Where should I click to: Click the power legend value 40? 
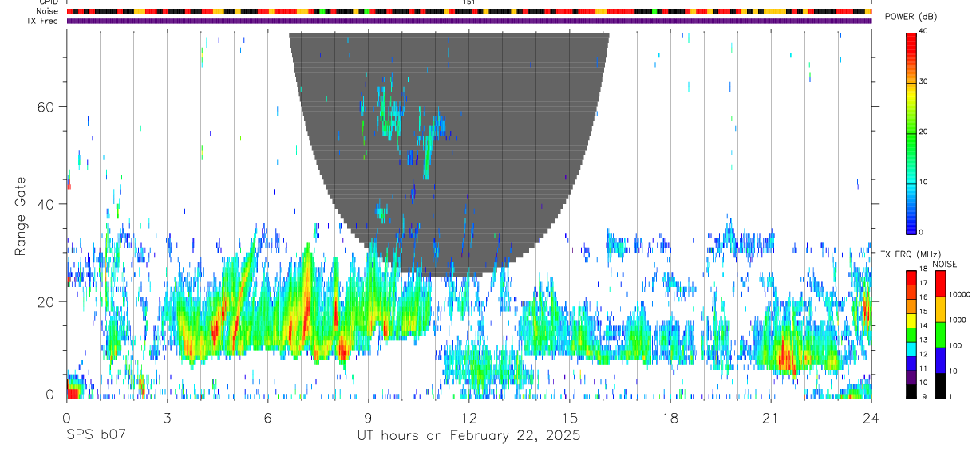click(923, 31)
